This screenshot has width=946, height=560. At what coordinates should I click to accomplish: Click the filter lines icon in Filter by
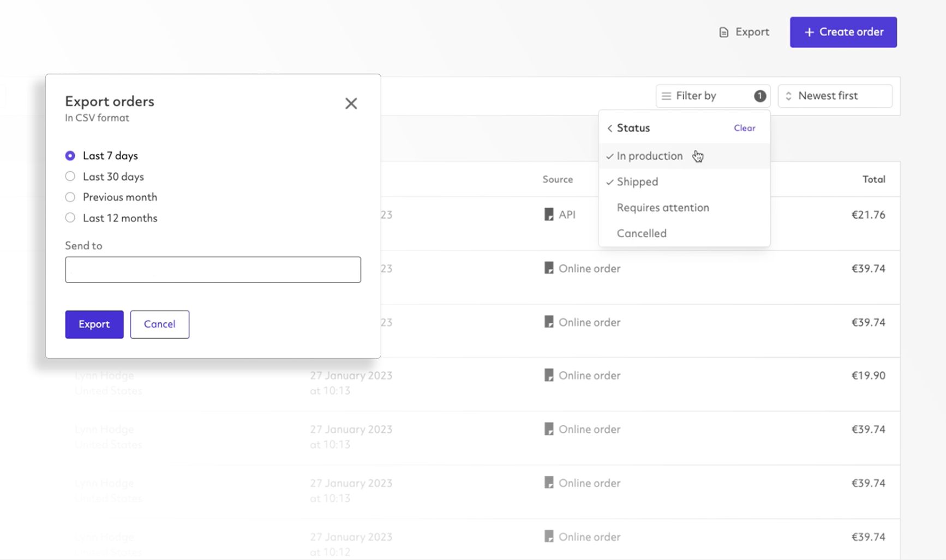[x=666, y=95]
